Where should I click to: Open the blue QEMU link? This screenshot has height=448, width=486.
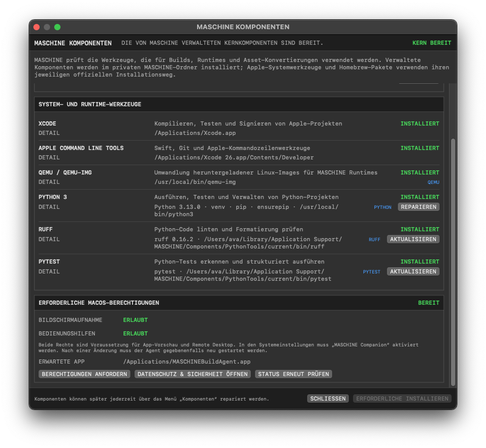(433, 182)
